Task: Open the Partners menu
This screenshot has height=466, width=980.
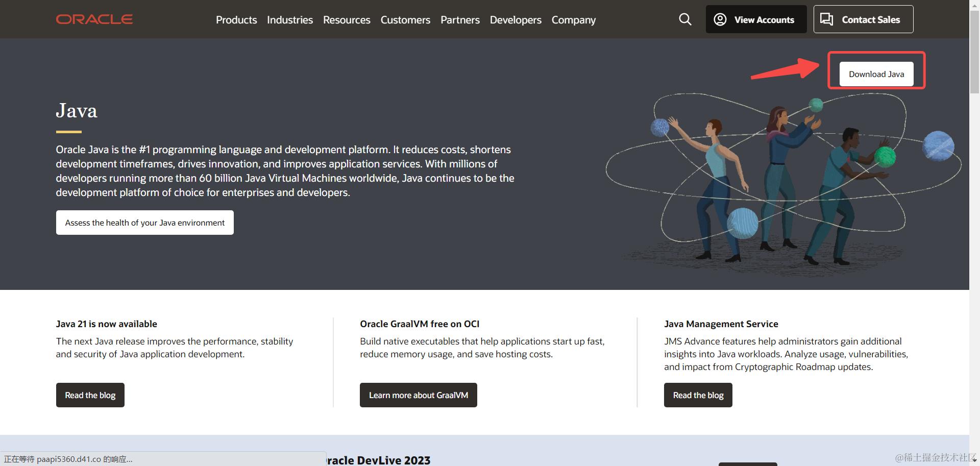Action: tap(460, 20)
